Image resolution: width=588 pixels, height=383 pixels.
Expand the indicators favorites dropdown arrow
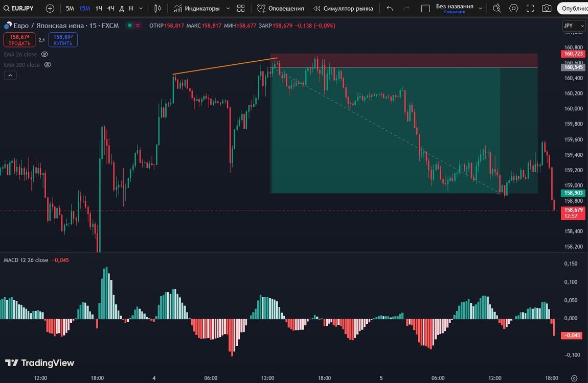pyautogui.click(x=228, y=8)
